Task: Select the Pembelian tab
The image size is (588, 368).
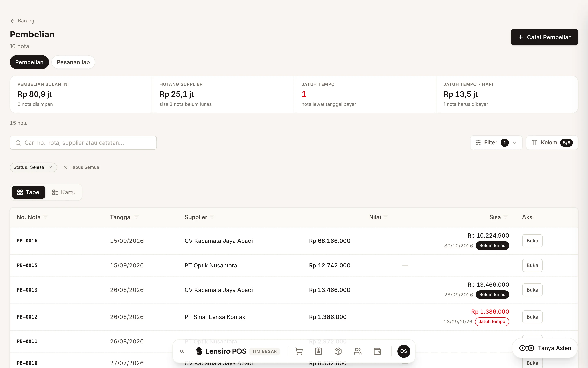Action: [29, 62]
